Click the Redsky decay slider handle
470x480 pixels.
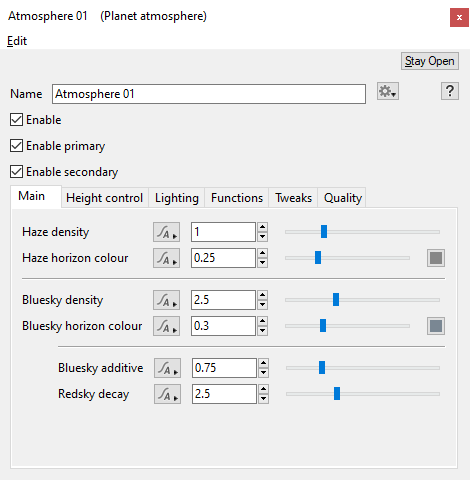(x=337, y=394)
